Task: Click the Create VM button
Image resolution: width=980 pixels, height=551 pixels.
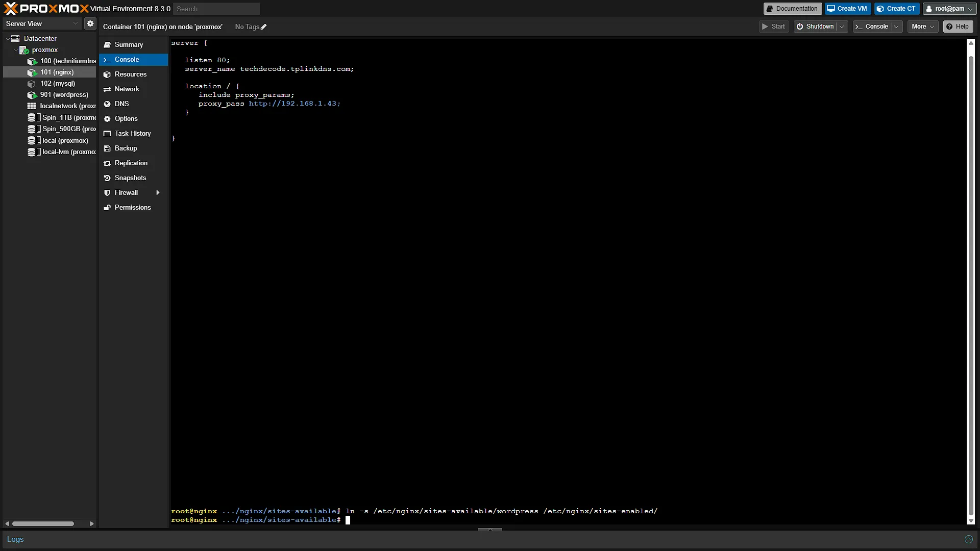Action: click(847, 9)
